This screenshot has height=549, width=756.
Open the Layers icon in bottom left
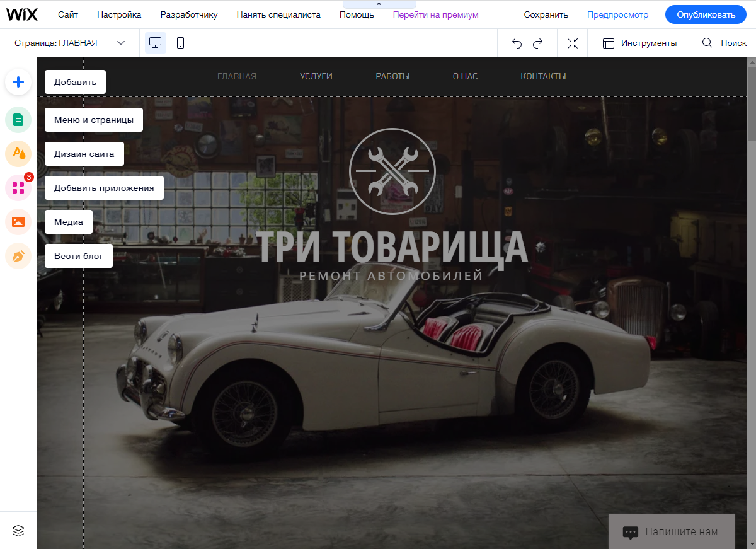tap(18, 531)
